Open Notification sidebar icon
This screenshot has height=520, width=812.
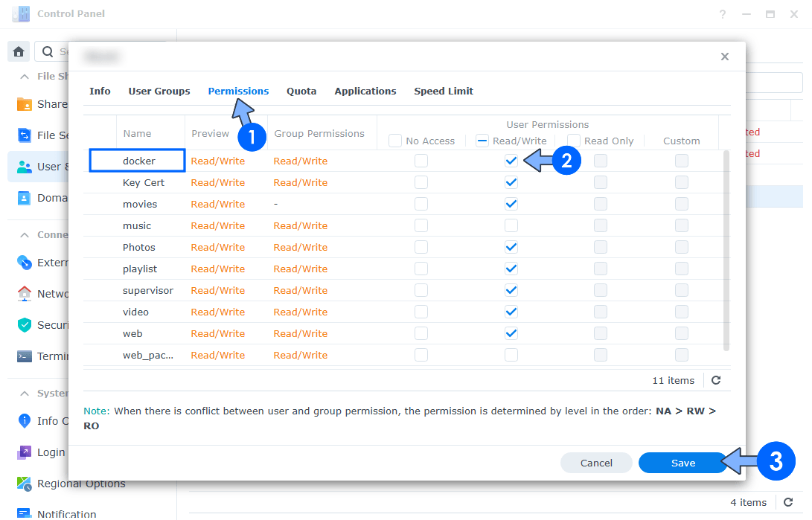[x=25, y=513]
